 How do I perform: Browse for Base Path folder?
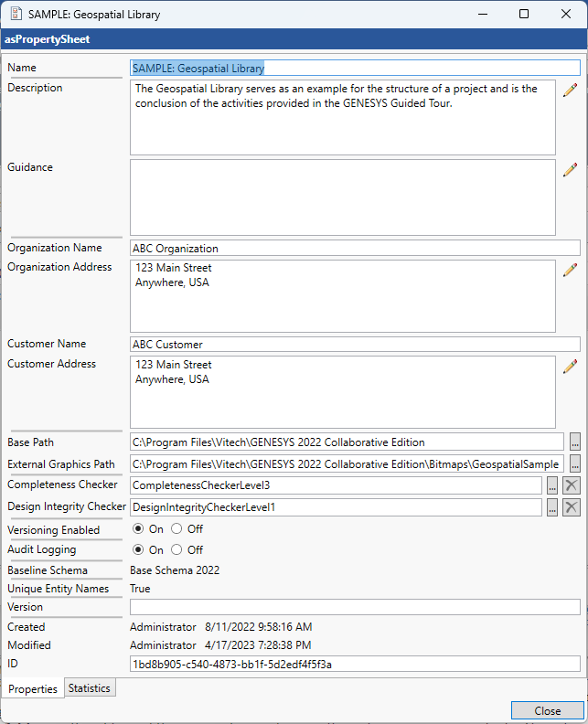coord(574,442)
